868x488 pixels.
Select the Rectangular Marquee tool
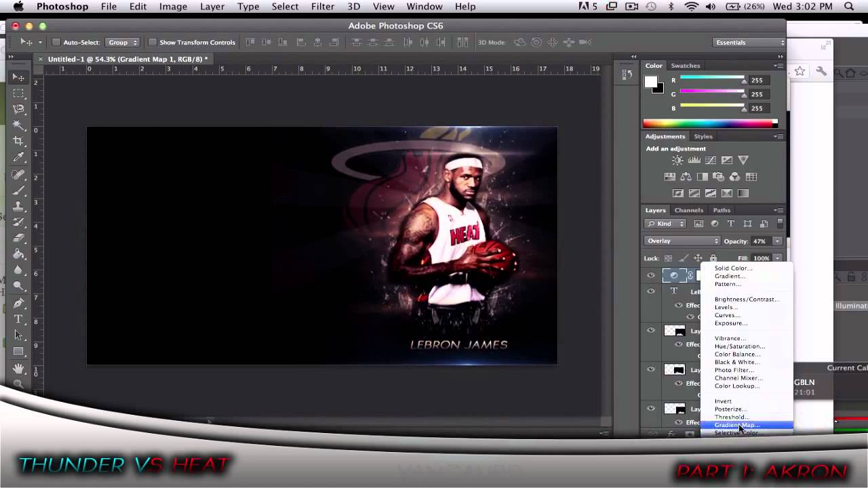[x=19, y=94]
